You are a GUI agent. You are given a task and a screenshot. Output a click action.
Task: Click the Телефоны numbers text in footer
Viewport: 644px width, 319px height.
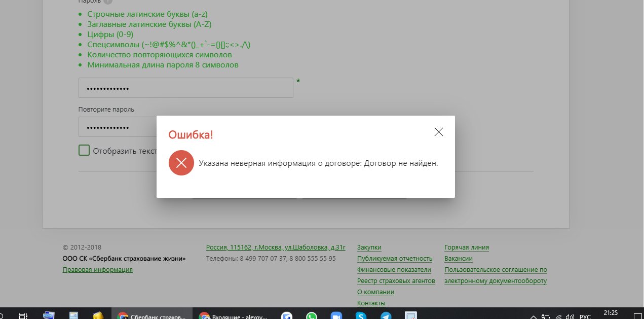(x=271, y=259)
